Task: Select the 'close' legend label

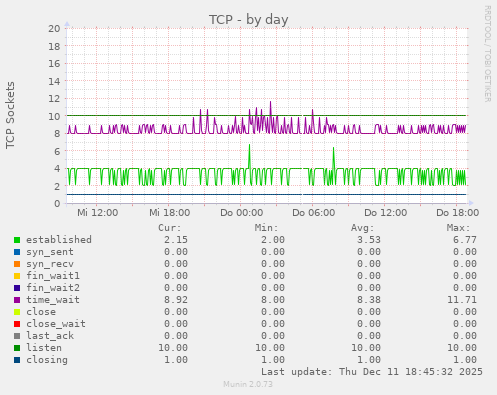Action: [41, 312]
